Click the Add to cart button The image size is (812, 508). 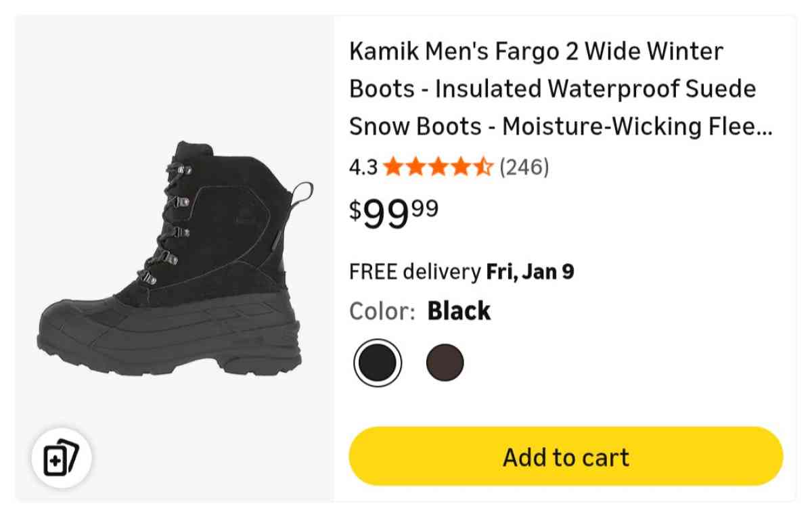point(566,456)
